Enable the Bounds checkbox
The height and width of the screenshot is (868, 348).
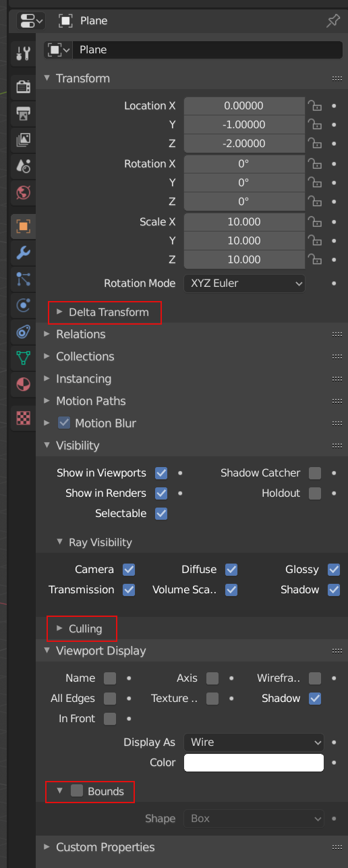click(x=77, y=790)
